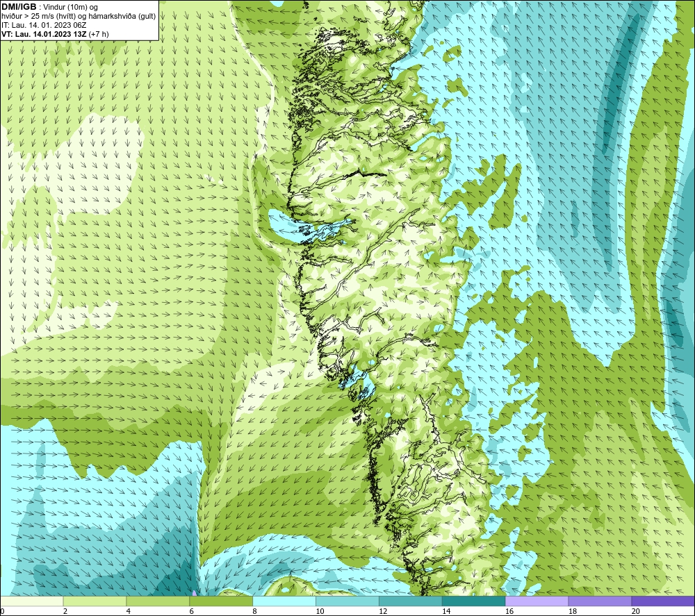Click "IT: Lau. 14. 01. 2023 06Z" text
Screen dimensions: 695x616
pos(44,25)
